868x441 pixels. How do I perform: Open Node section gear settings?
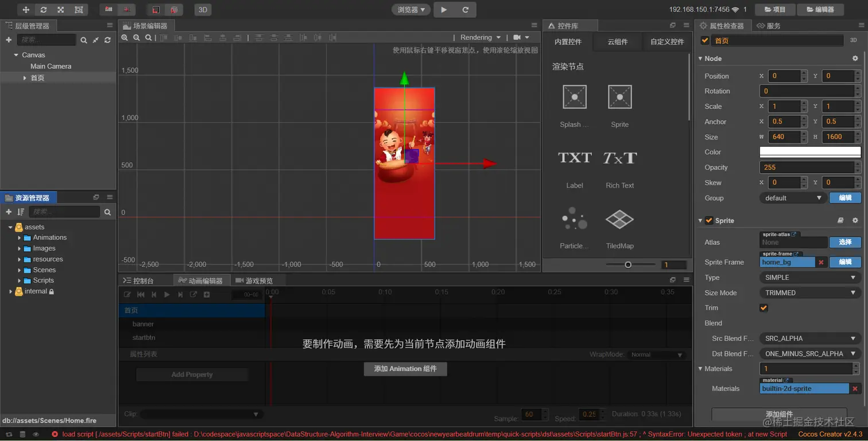click(x=855, y=58)
